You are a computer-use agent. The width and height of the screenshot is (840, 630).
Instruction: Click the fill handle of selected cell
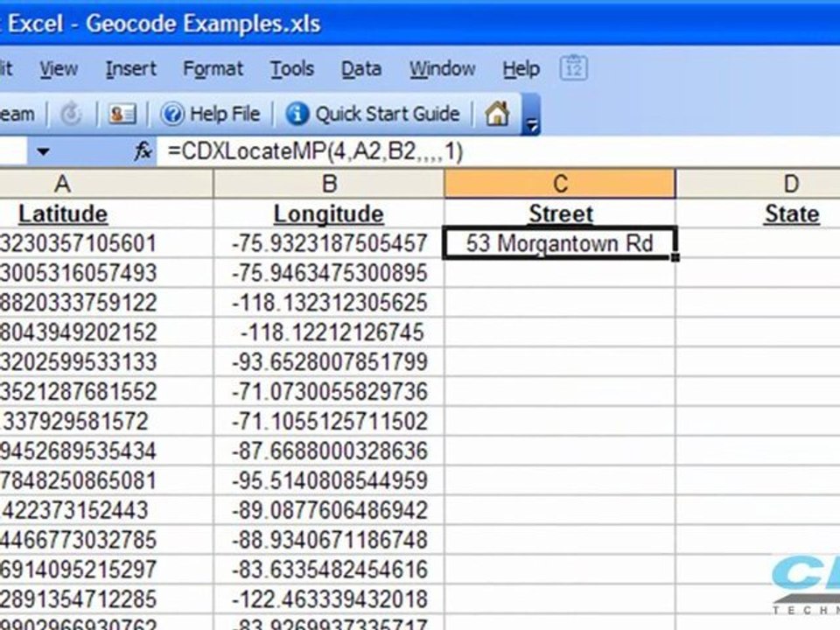click(x=675, y=257)
